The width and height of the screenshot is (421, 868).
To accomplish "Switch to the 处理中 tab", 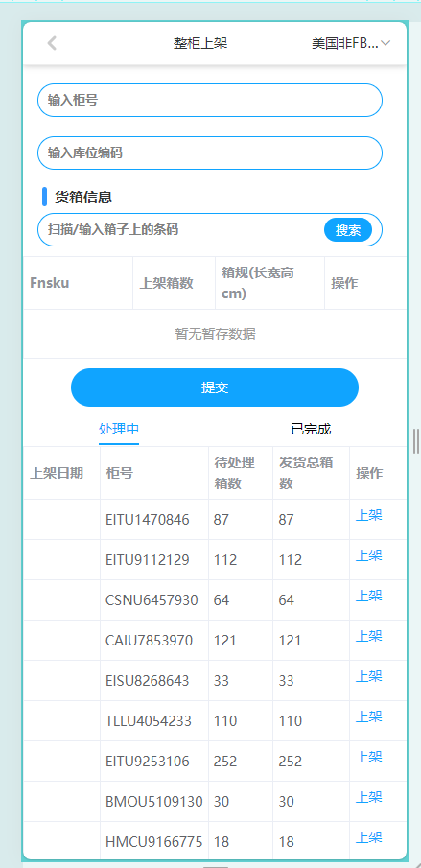I will [x=119, y=429].
